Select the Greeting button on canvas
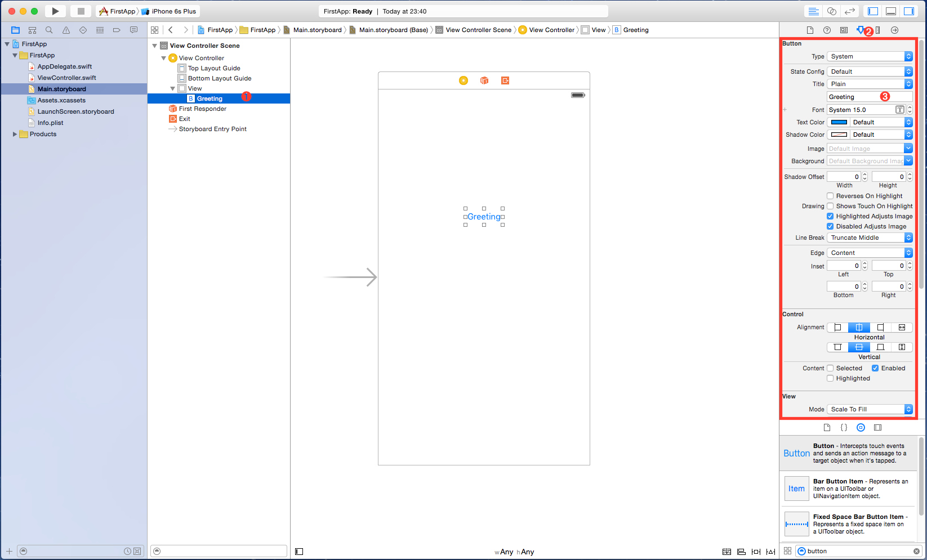 tap(484, 217)
